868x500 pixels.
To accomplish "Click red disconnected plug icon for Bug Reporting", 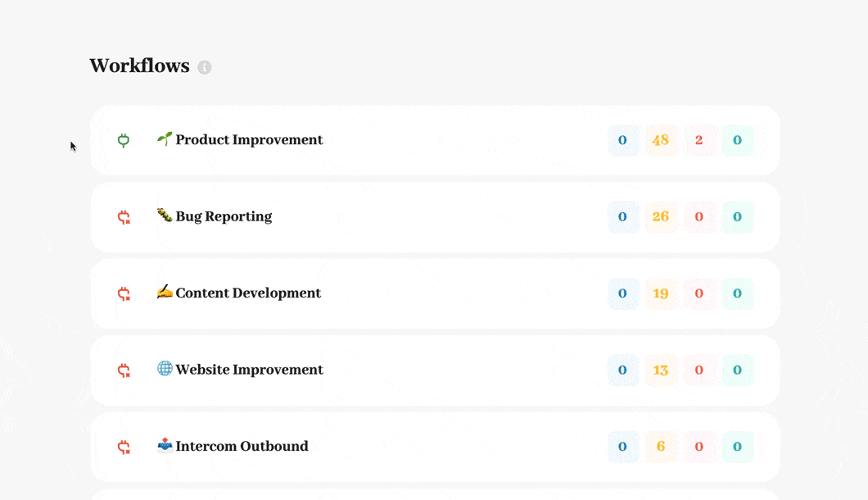I will point(124,217).
